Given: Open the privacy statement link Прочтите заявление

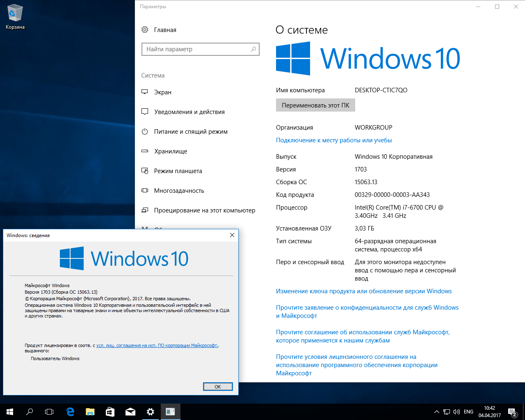Looking at the screenshot, I should [367, 312].
